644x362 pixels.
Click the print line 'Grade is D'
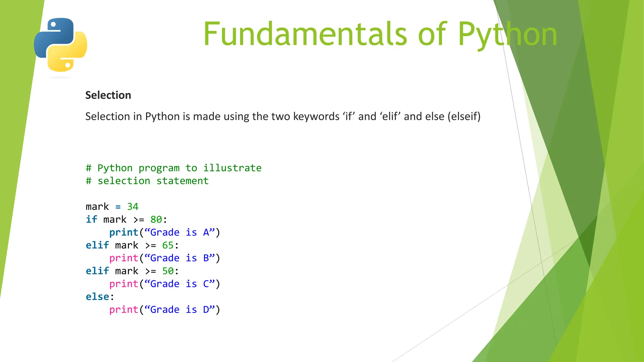(x=165, y=310)
